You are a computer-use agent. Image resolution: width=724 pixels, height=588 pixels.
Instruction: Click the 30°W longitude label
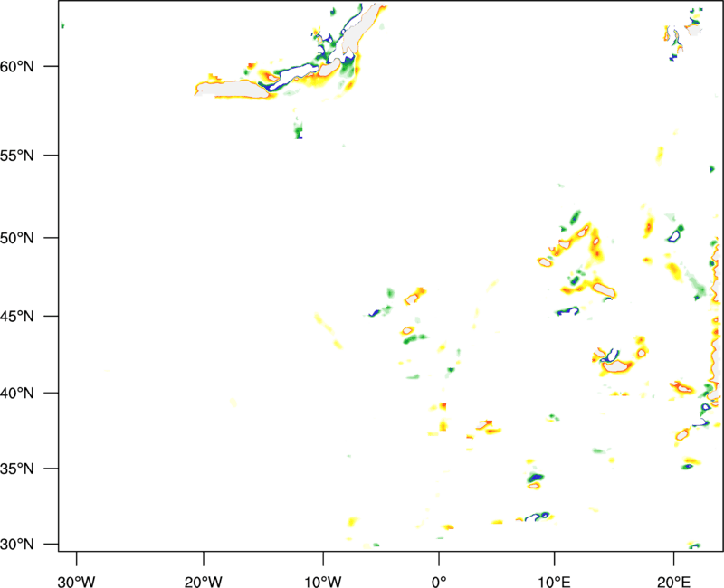tap(77, 582)
